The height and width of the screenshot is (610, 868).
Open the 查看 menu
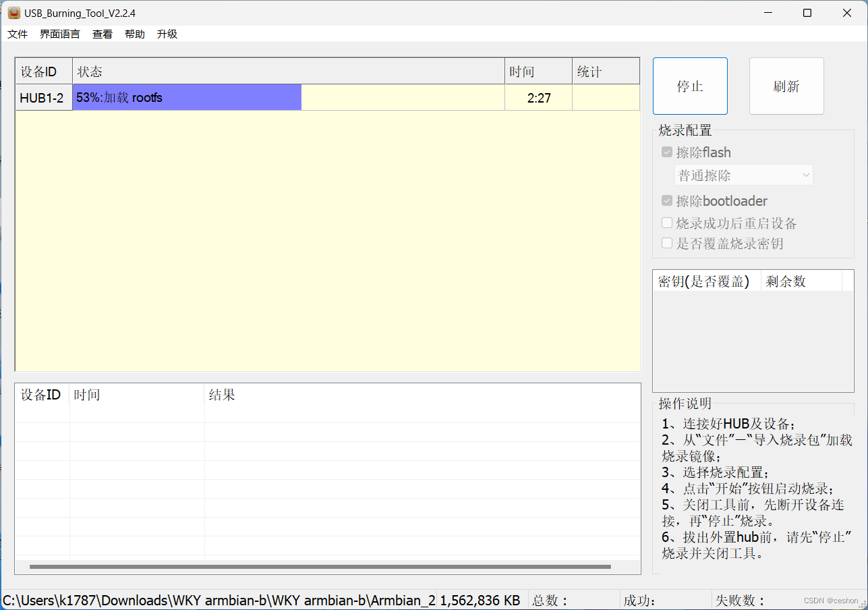tap(102, 34)
